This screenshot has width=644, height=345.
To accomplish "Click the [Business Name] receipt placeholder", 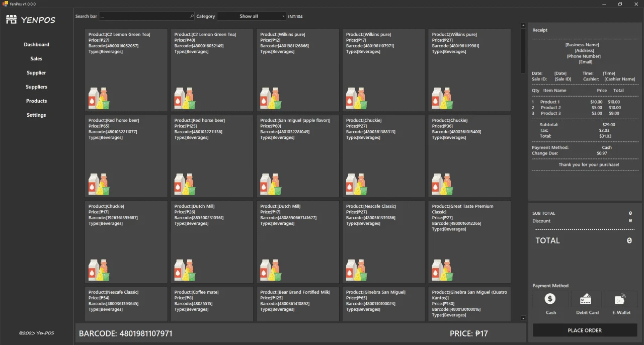I will pos(582,45).
